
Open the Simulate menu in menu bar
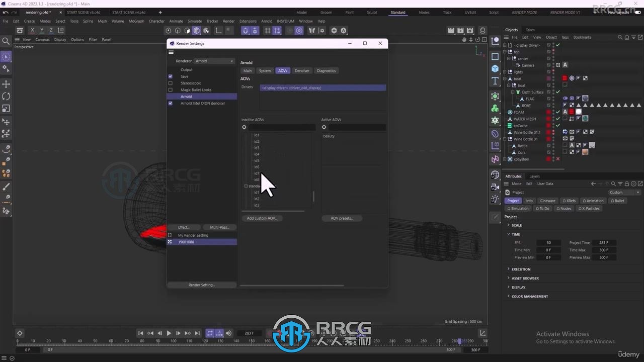(x=195, y=21)
